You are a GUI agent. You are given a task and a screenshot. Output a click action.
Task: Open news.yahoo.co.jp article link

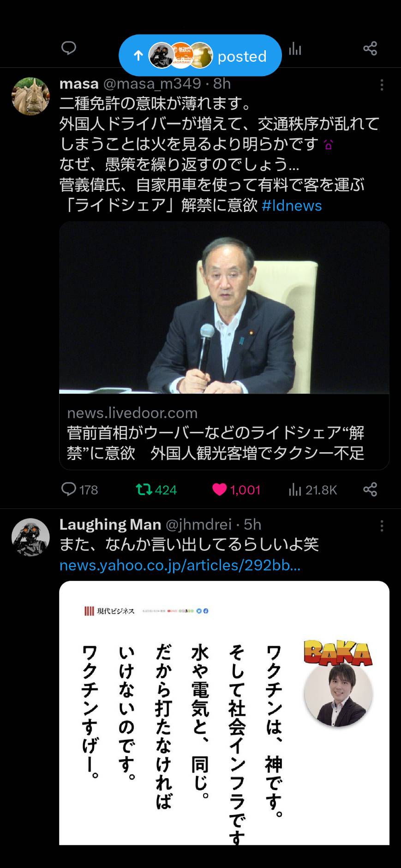point(180,565)
